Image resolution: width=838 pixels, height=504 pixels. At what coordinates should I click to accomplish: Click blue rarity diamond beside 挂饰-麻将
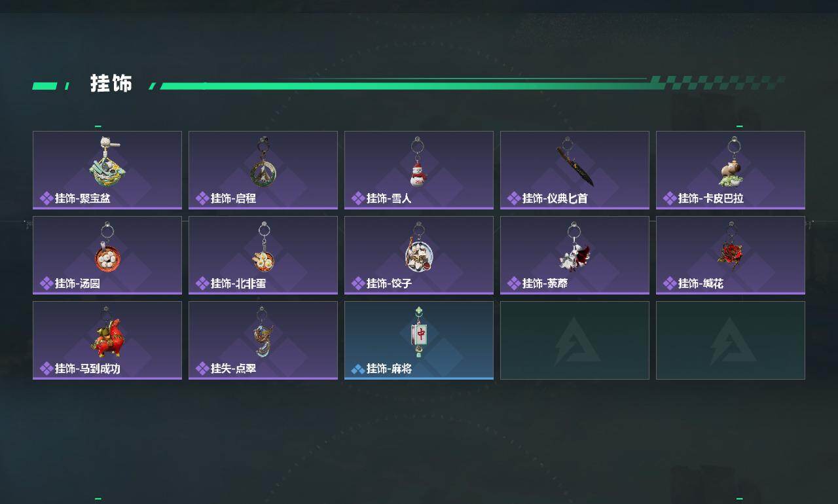[x=358, y=369]
